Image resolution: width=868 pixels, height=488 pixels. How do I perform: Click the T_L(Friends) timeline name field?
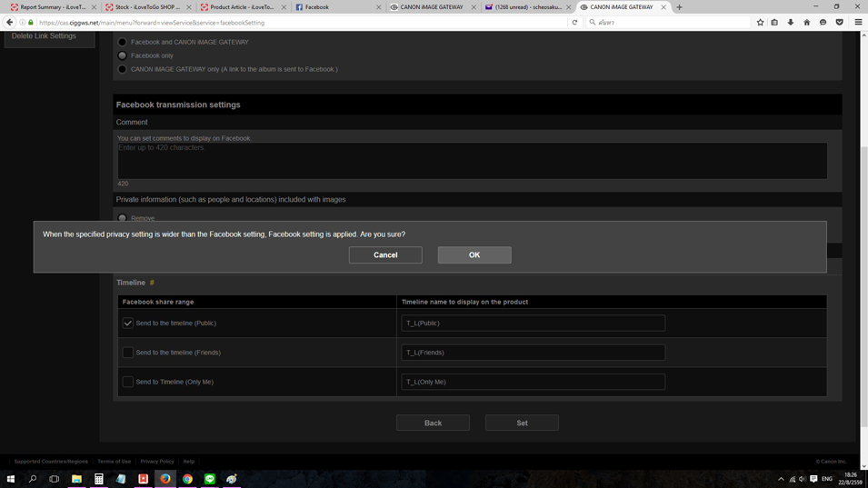coord(534,353)
